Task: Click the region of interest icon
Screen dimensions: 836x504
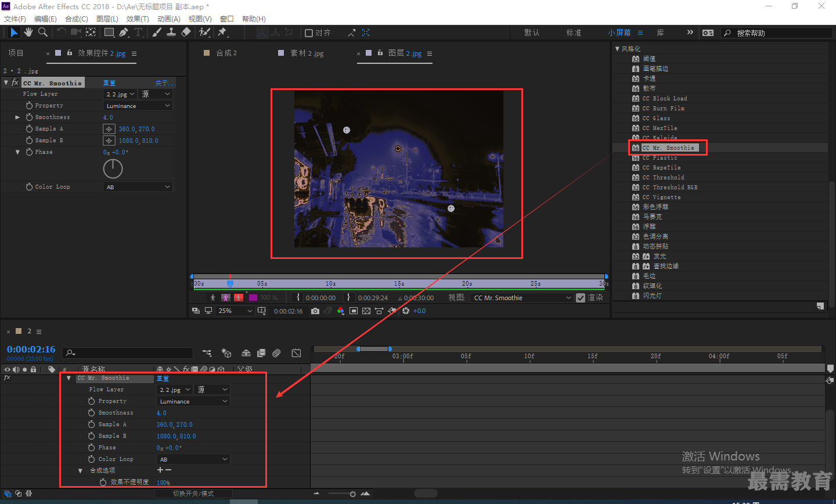Action: [x=354, y=311]
